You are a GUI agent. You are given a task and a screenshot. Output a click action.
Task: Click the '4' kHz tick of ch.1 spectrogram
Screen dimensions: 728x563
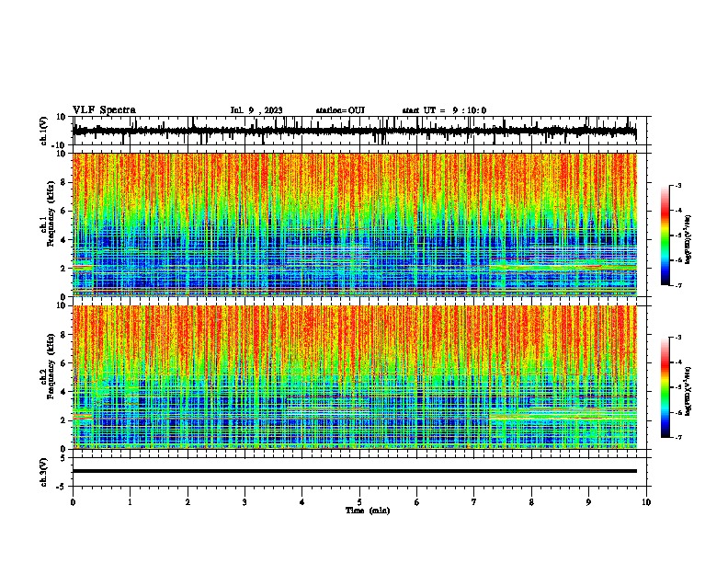[x=63, y=240]
